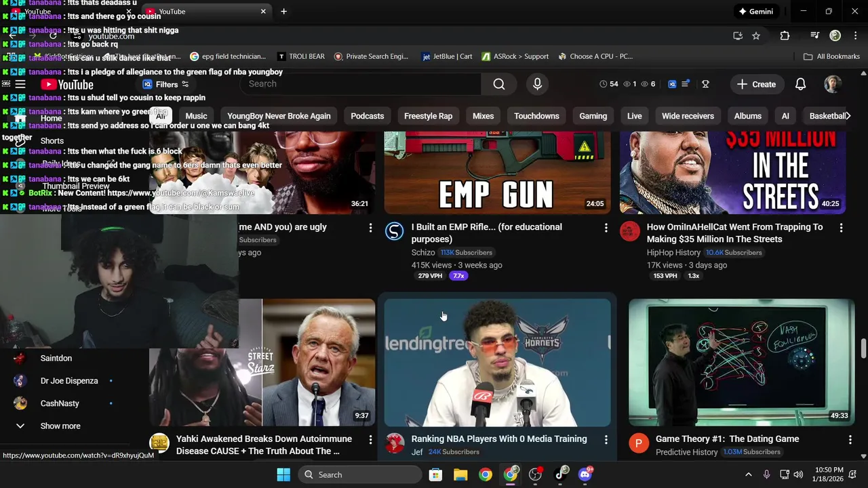
Task: Click the Gemini button in Chrome
Action: pos(756,12)
